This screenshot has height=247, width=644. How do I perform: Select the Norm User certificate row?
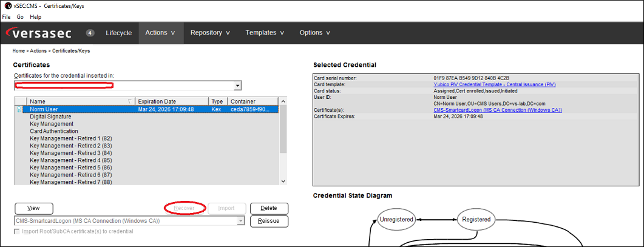click(147, 109)
